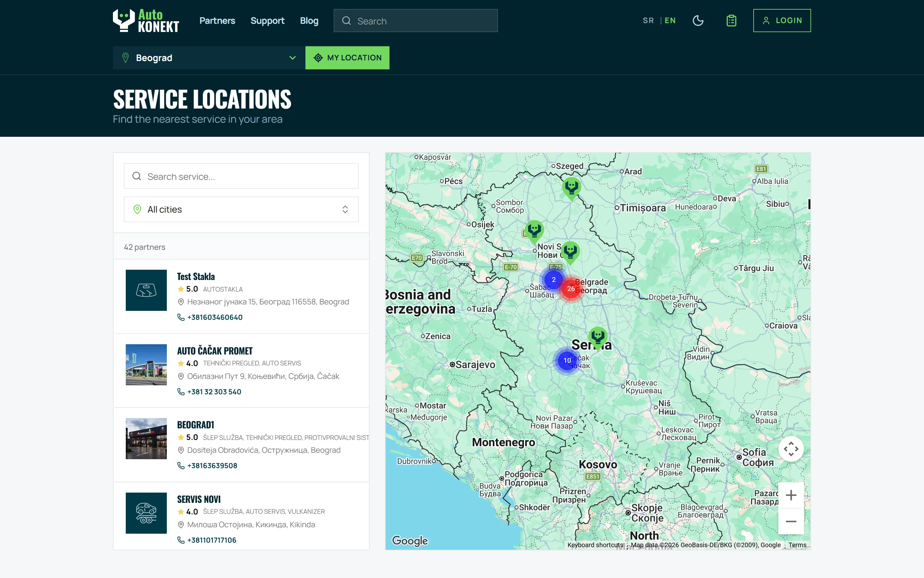Zoom in on the map

tap(791, 495)
